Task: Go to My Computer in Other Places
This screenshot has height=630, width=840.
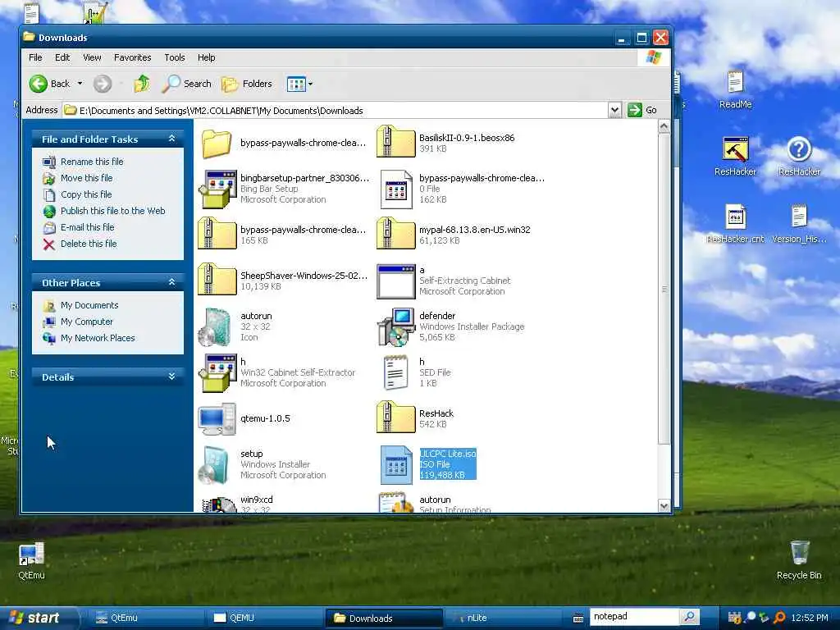Action: coord(87,322)
